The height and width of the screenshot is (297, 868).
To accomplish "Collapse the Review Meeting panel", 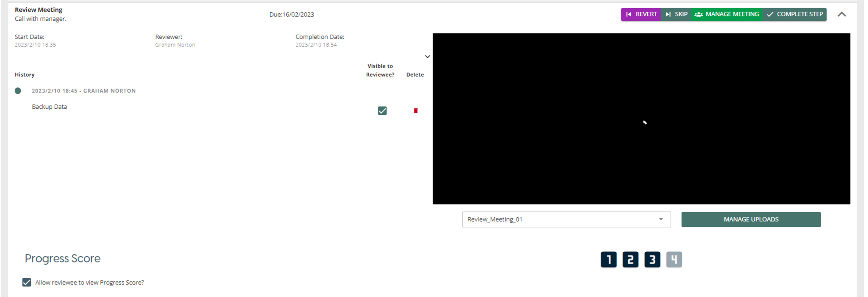I will tap(842, 14).
